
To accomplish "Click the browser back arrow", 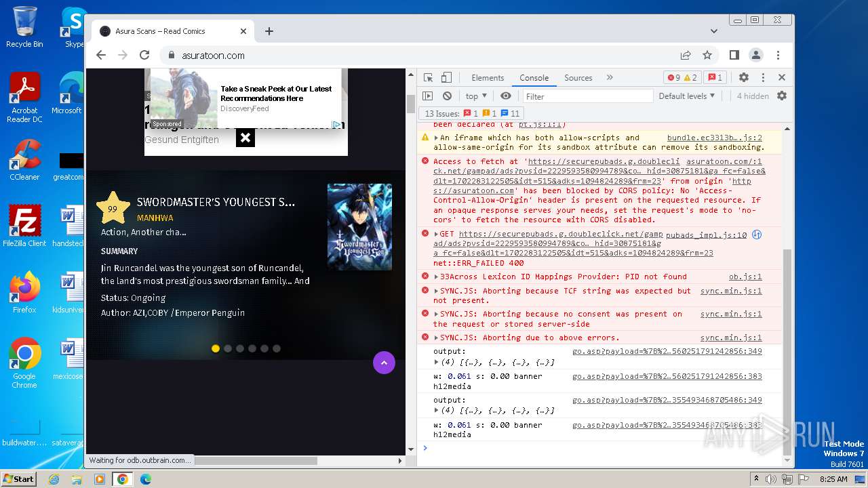I will tap(101, 56).
